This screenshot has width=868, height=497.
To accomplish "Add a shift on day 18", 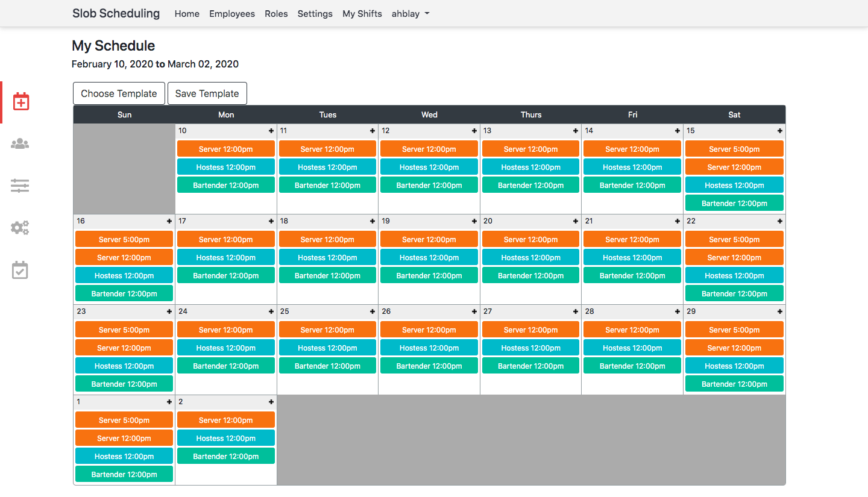I will tap(373, 221).
